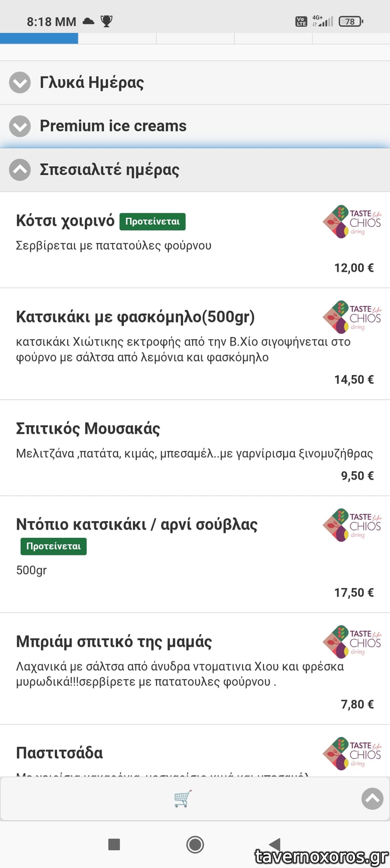390x868 pixels.
Task: Select the Παστιτσάδα dish title
Action: coord(60,753)
